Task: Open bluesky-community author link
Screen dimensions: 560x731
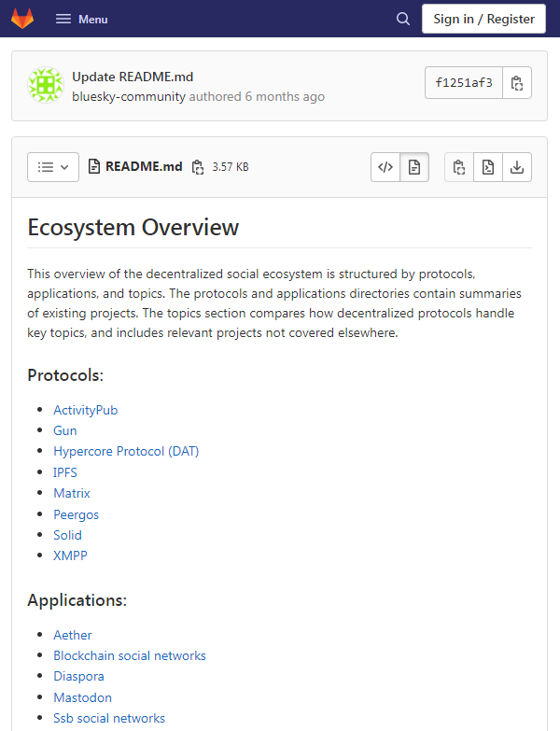Action: point(129,96)
